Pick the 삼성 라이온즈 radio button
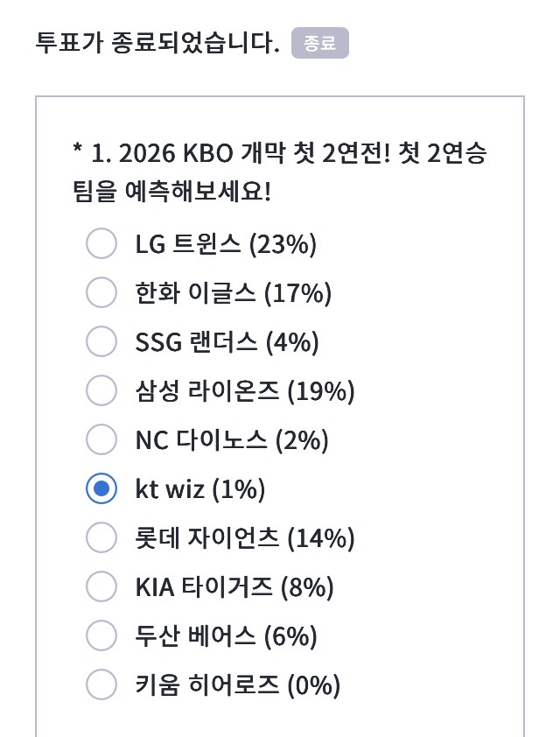This screenshot has height=737, width=560. point(101,391)
